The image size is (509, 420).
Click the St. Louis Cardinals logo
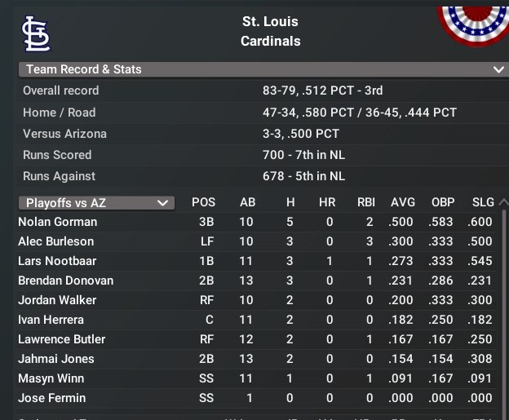(34, 32)
